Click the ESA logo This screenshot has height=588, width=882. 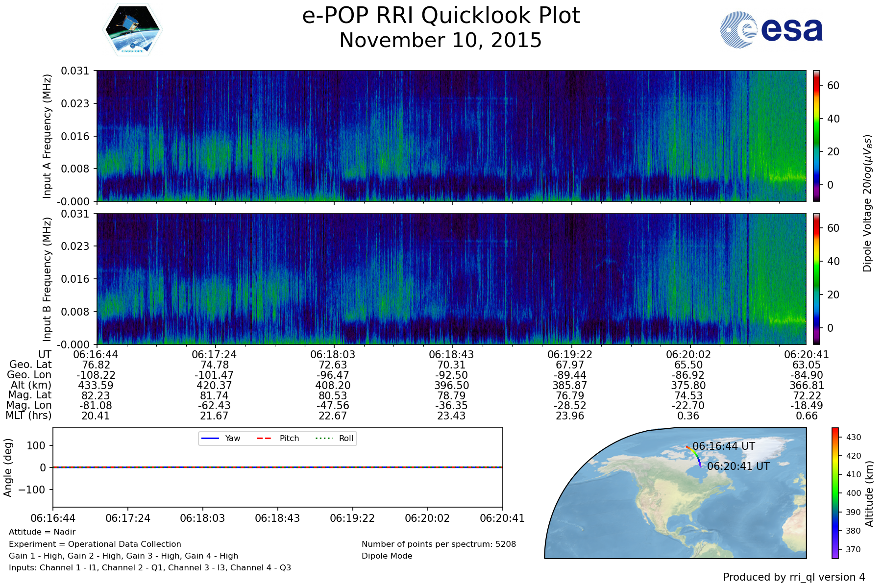pos(771,30)
